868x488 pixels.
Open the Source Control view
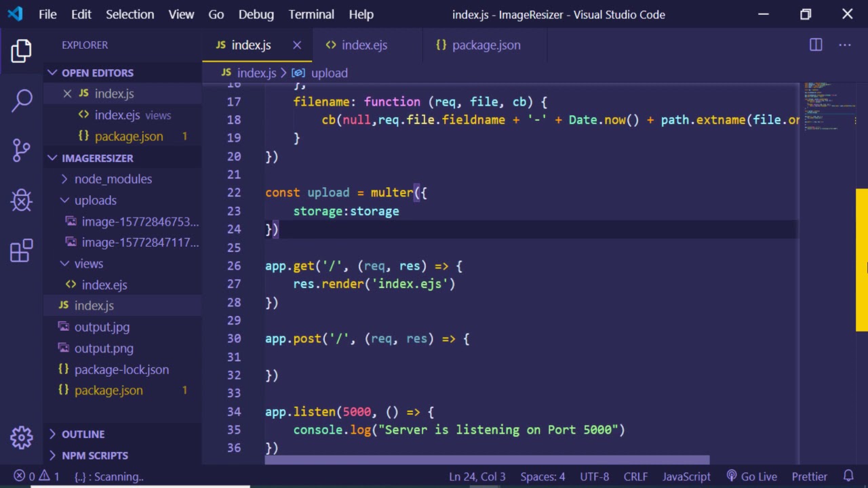22,150
